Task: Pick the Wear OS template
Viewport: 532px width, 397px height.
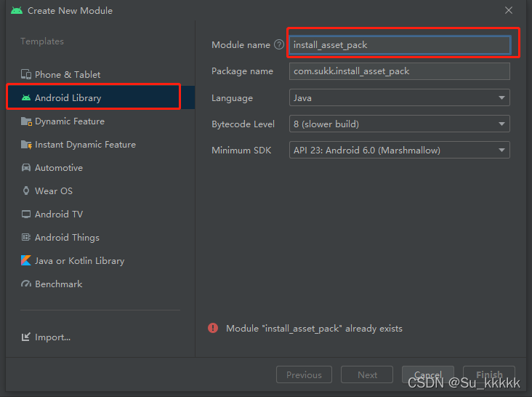Action: click(100, 191)
